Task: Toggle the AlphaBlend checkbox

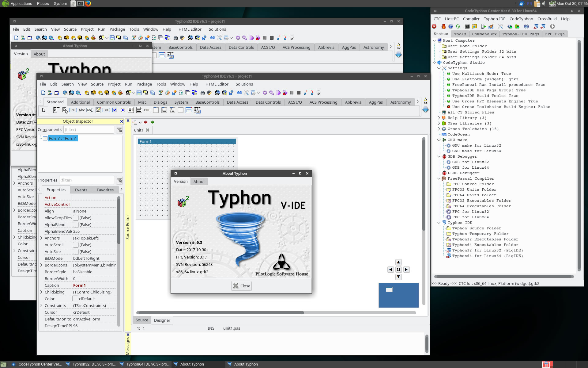Action: [x=76, y=224]
